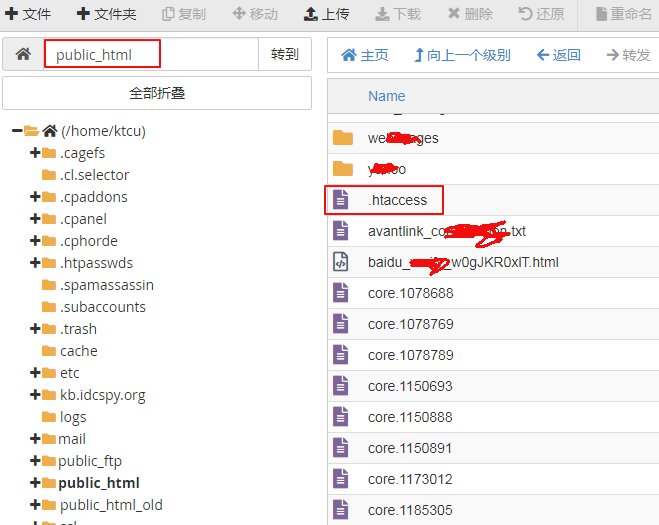This screenshot has height=525, width=659.
Task: Collapse the /home/ktcu root tree node
Action: (17, 131)
